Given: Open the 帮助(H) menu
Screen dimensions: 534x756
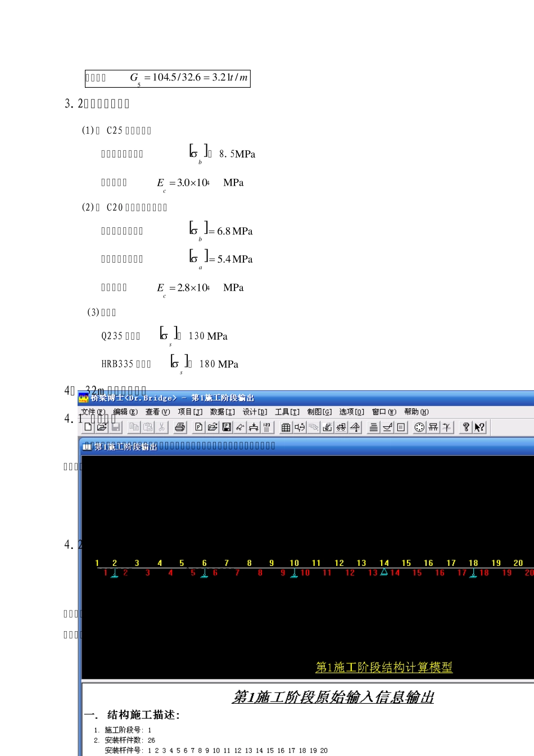Looking at the screenshot, I should pos(417,412).
